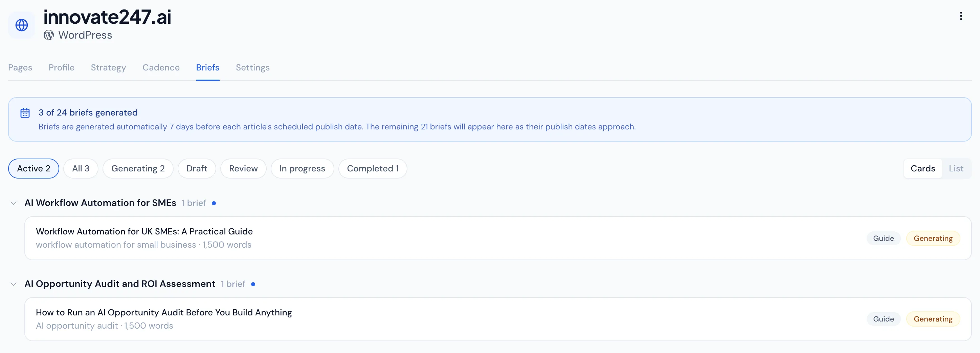Image resolution: width=980 pixels, height=353 pixels.
Task: Switch to the Cadence tab
Action: coord(161,67)
